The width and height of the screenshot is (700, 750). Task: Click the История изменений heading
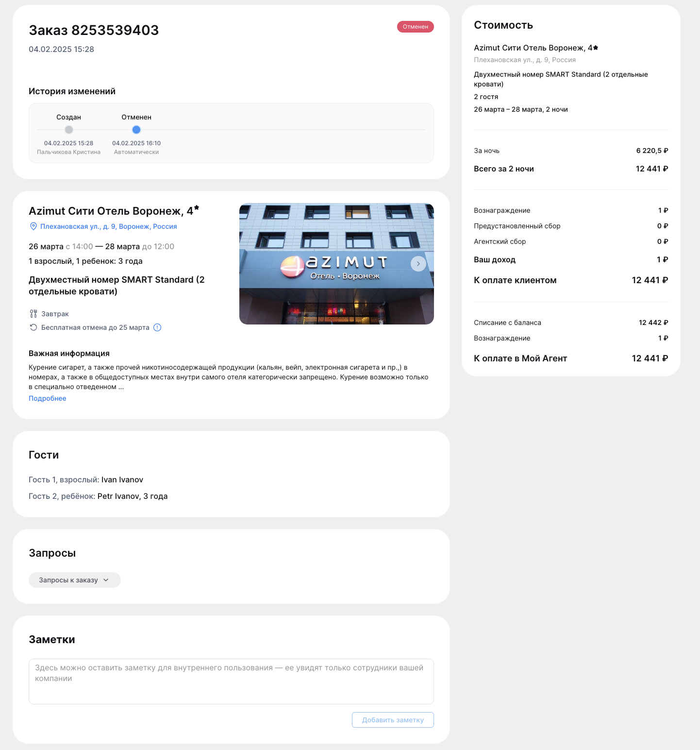click(72, 91)
